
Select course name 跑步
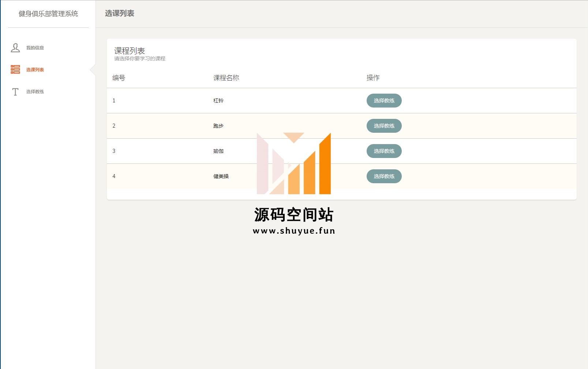point(218,126)
